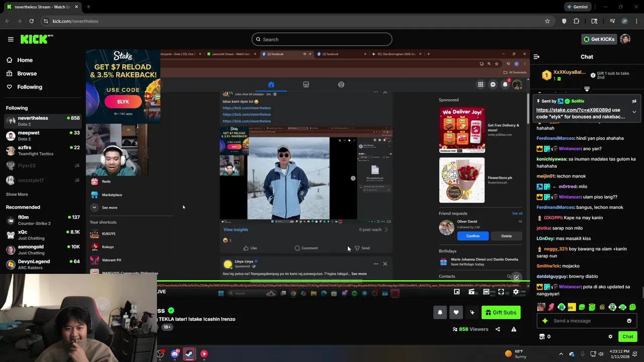Select the nevertheless Stream browser tab

pos(43,7)
